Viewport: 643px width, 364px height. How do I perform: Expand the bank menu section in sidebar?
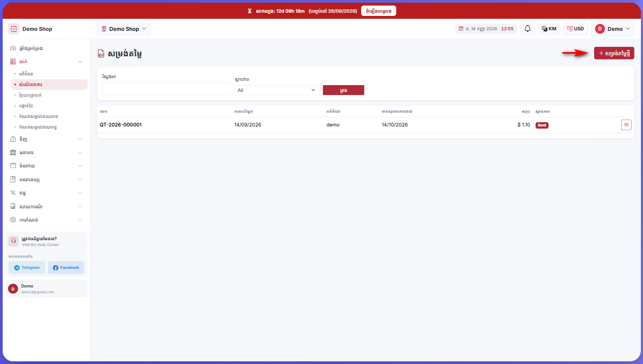coord(47,152)
